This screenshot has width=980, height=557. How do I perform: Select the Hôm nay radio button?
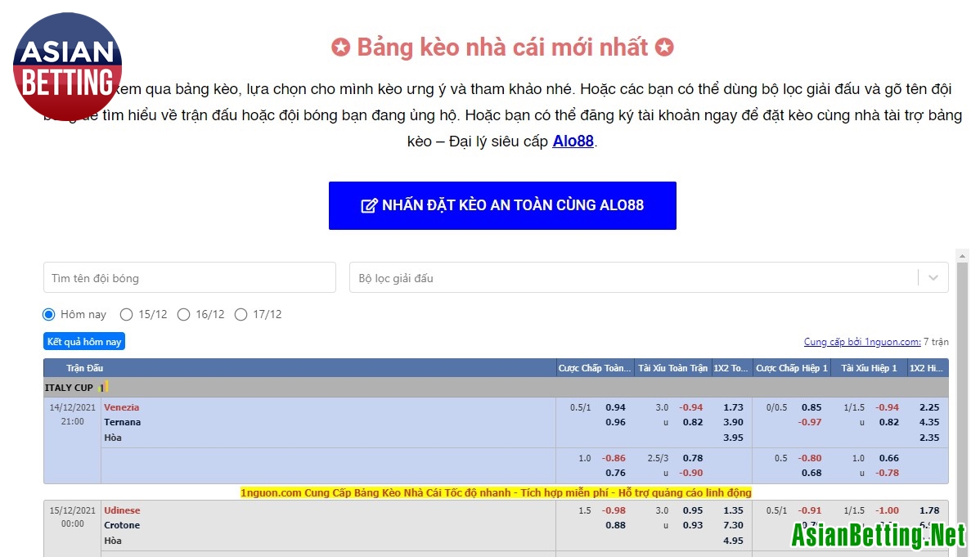click(x=49, y=314)
